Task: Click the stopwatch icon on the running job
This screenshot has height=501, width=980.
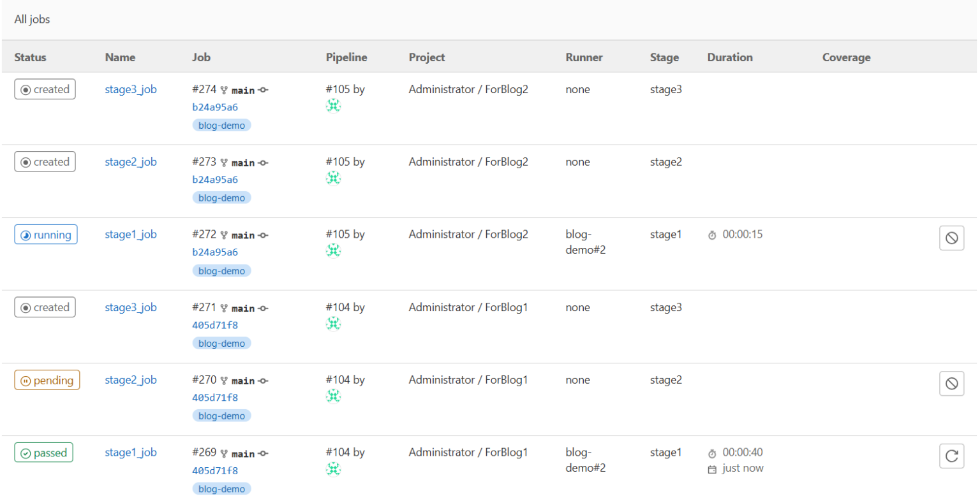Action: tap(713, 234)
